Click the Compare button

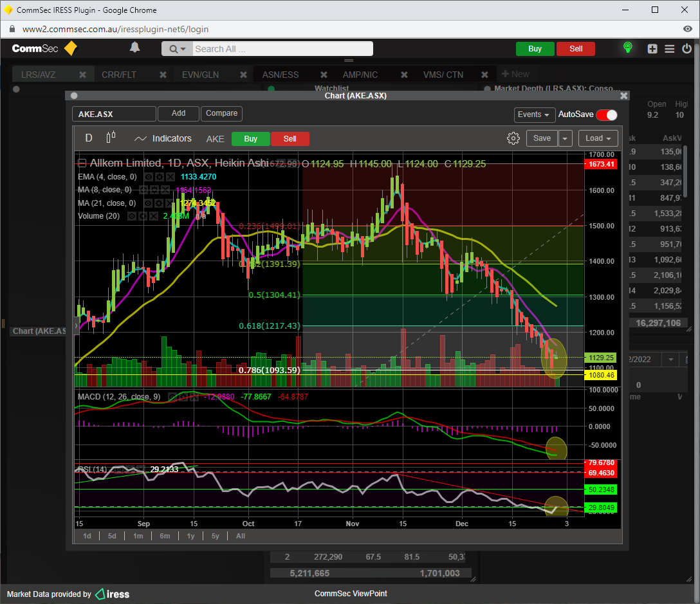tap(221, 113)
